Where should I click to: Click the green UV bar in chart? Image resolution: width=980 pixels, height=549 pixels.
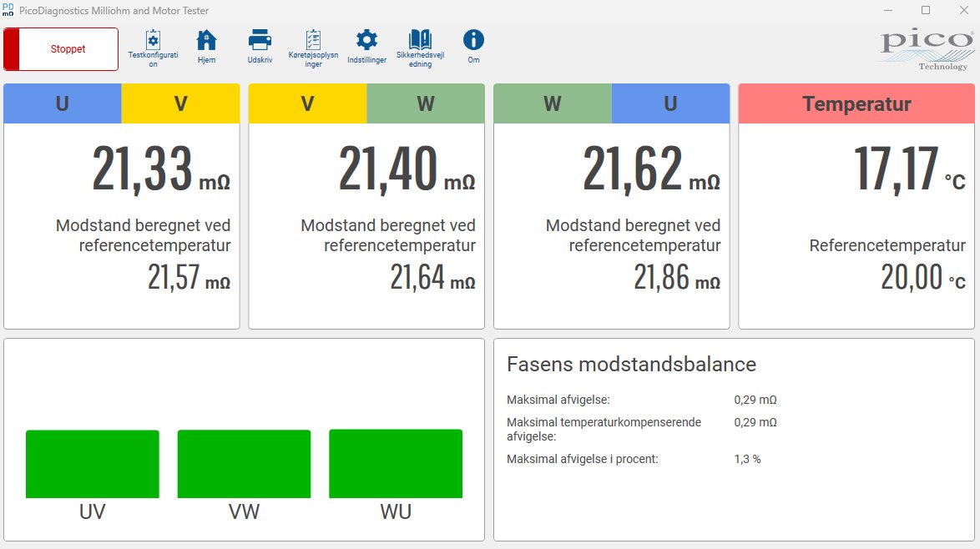click(93, 464)
